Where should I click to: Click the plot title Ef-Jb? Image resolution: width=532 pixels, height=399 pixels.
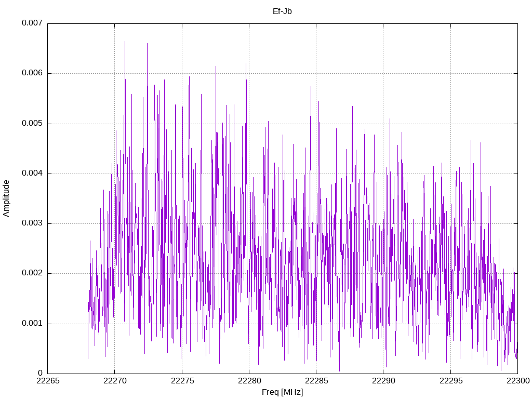(x=282, y=11)
